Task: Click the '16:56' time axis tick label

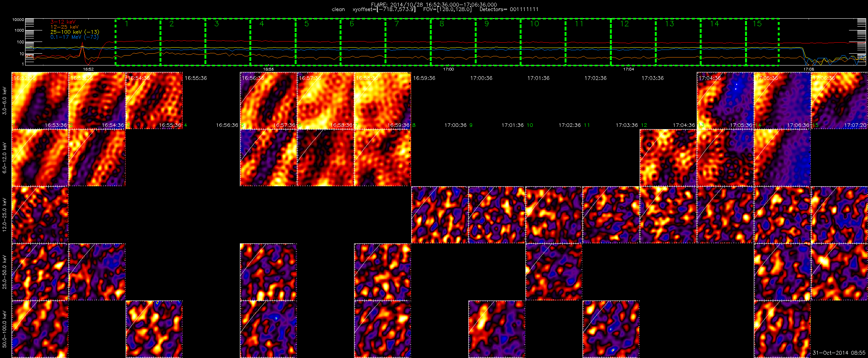Action: [268, 69]
